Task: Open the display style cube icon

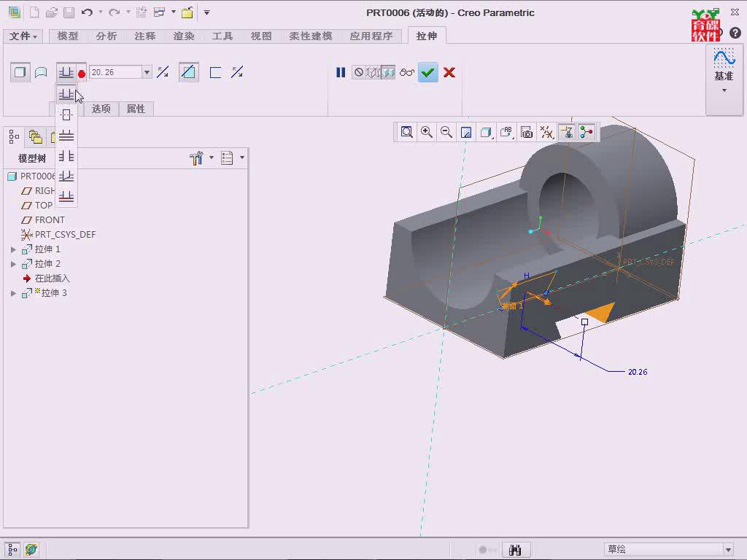Action: coord(486,132)
